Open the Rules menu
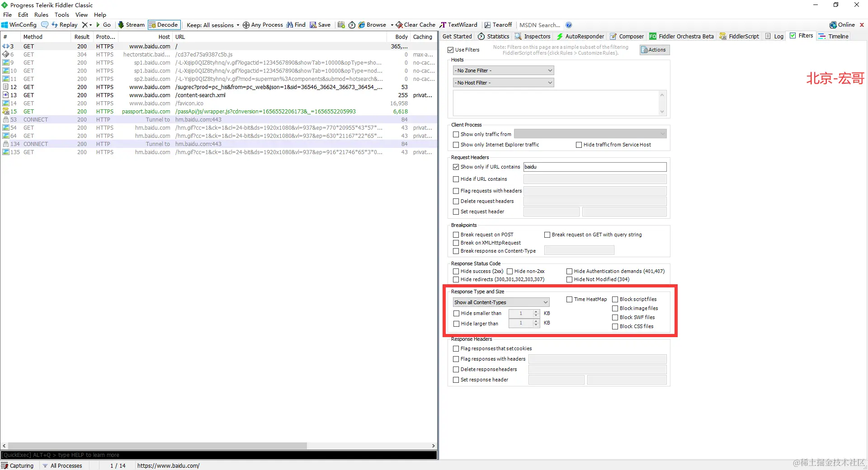 pyautogui.click(x=41, y=14)
